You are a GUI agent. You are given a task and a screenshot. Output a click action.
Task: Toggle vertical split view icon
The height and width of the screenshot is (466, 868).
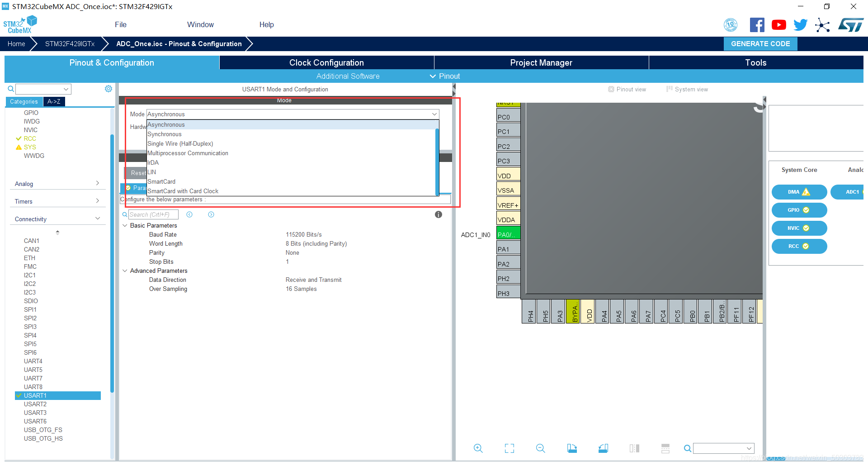634,448
